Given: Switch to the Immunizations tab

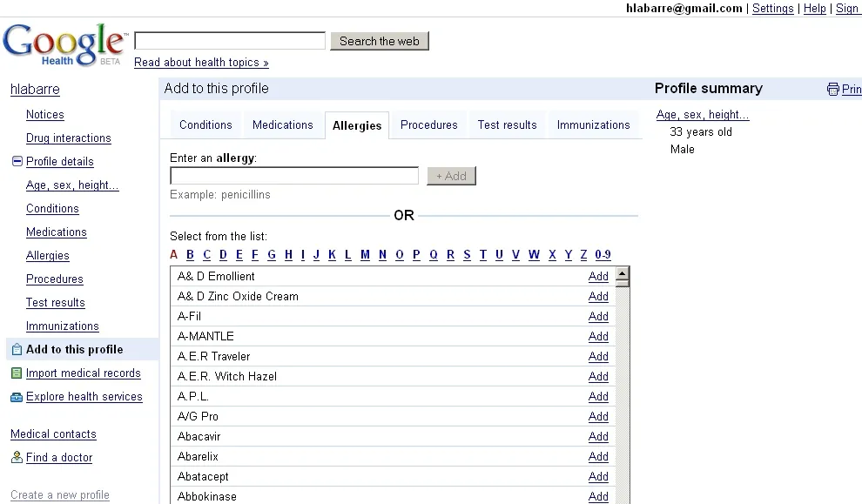Looking at the screenshot, I should pyautogui.click(x=593, y=124).
